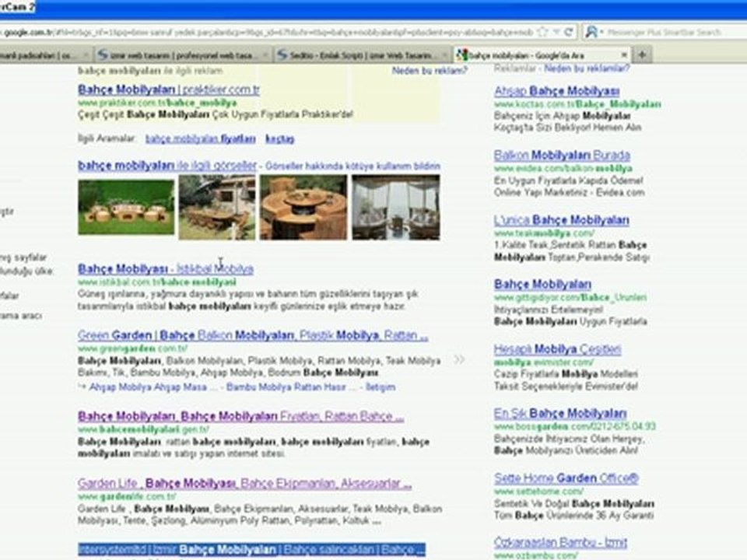Close the Sedito Emlak Scripti tab

pyautogui.click(x=445, y=55)
